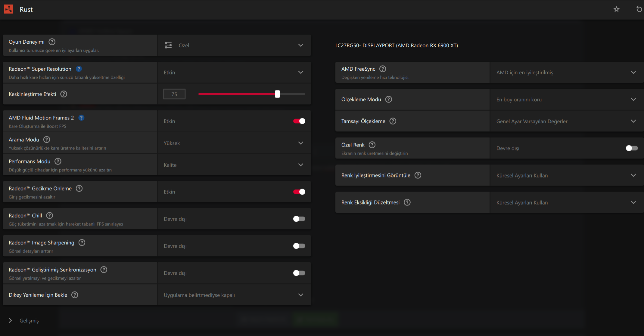Open help for Özel Renk

coord(372,145)
